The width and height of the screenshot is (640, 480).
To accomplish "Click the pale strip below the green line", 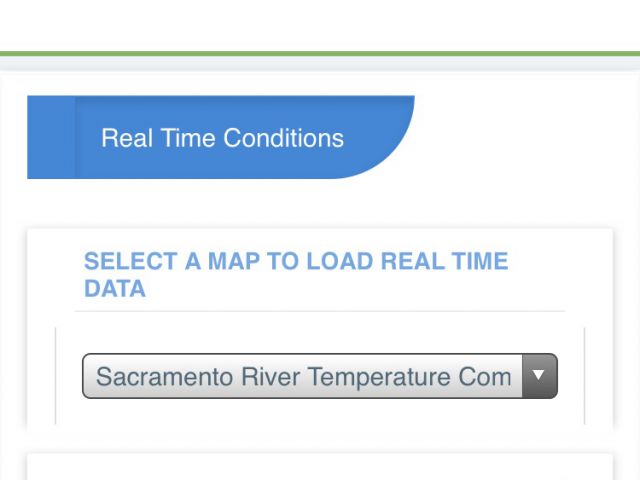I will [320, 64].
